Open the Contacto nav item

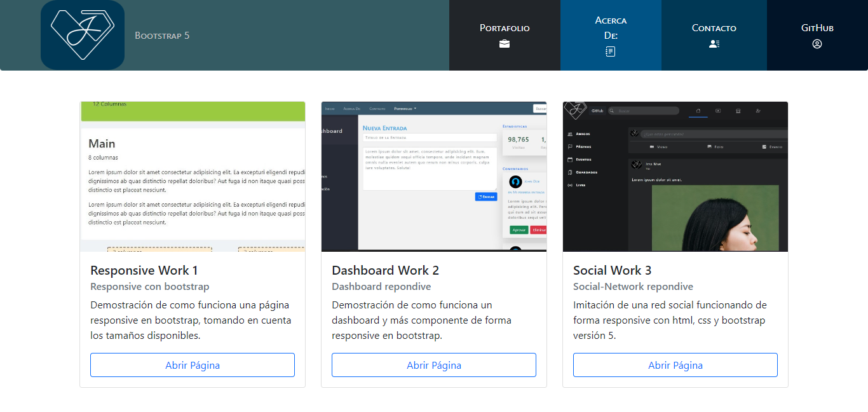click(x=714, y=35)
